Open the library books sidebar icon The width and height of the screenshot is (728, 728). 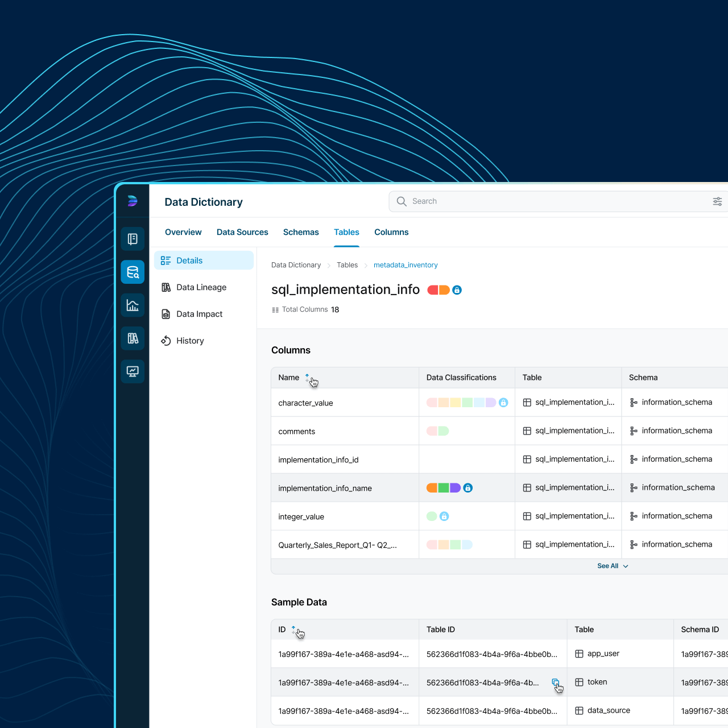pyautogui.click(x=133, y=338)
